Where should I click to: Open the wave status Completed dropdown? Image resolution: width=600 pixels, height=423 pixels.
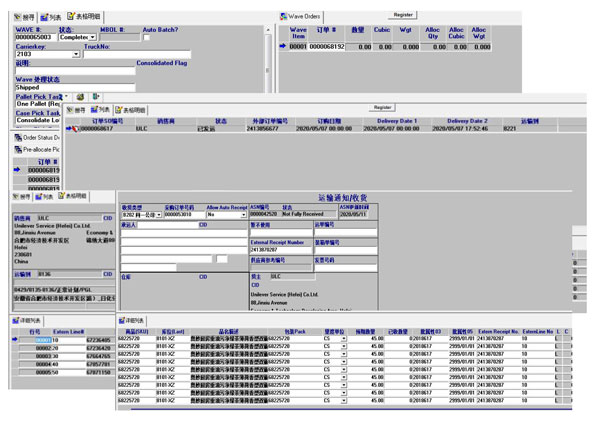point(94,37)
